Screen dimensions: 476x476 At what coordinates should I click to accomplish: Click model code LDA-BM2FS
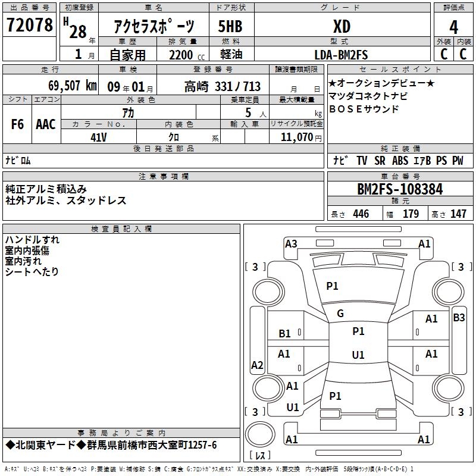click(x=341, y=55)
